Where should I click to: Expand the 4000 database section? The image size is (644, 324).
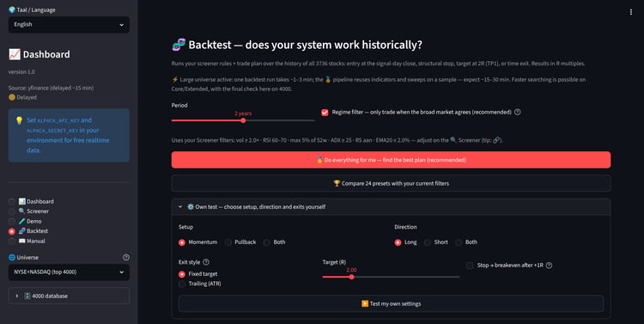[x=69, y=296]
